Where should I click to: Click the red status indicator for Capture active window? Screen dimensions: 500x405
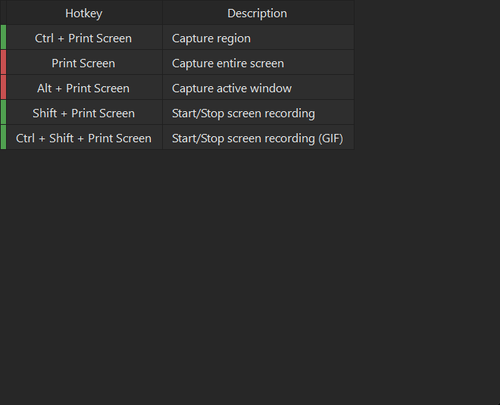pos(3,87)
